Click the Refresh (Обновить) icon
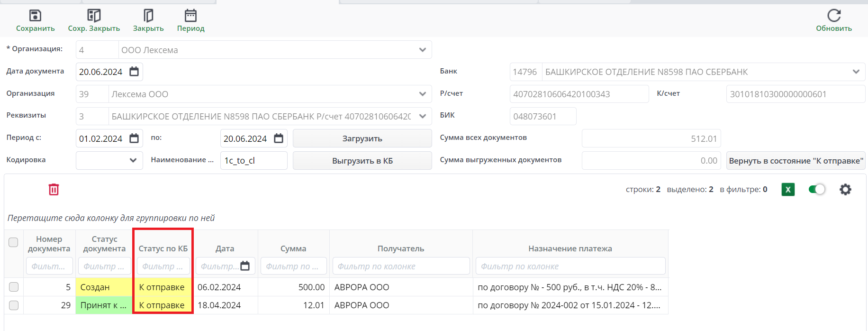This screenshot has width=868, height=331. [x=833, y=16]
